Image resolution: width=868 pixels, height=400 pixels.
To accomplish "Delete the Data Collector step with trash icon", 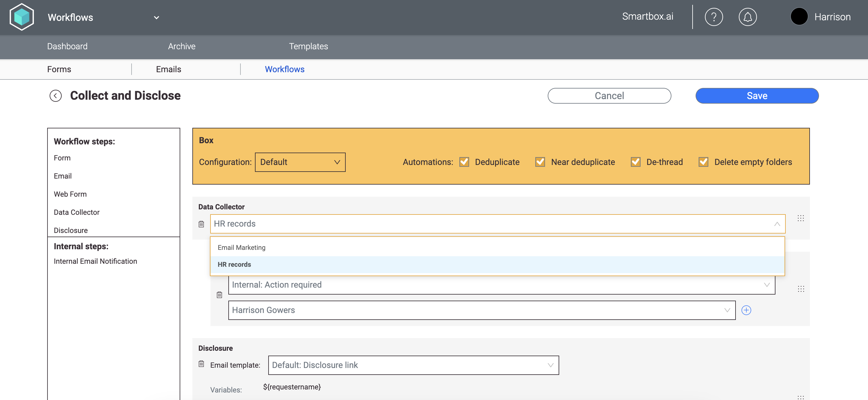I will pyautogui.click(x=201, y=224).
